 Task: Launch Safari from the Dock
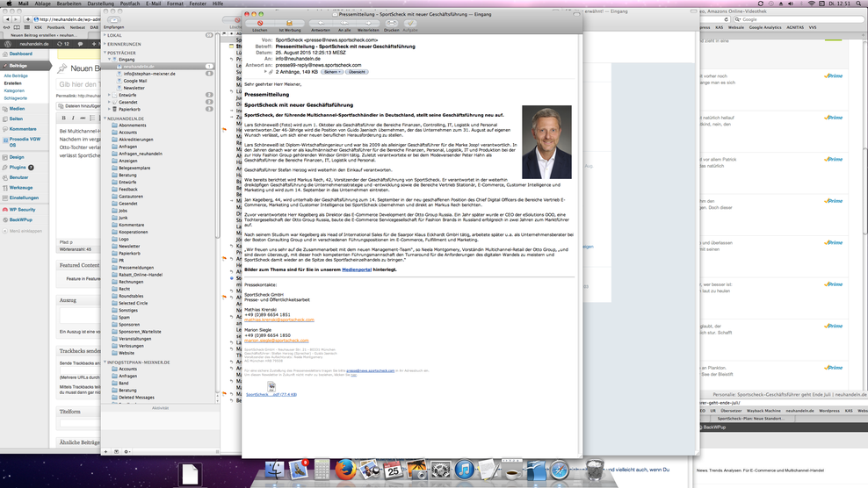(559, 470)
